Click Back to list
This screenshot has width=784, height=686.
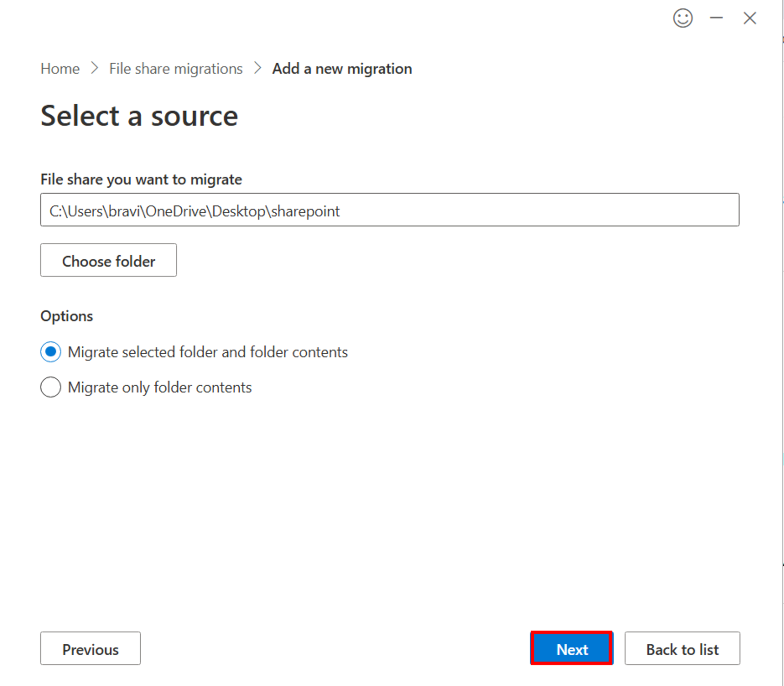pos(682,649)
